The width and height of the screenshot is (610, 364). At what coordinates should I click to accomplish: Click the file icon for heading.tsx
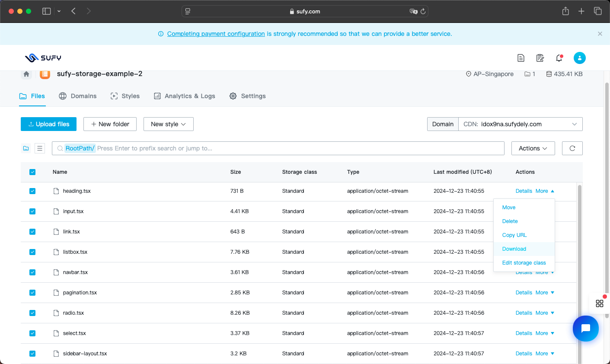(x=56, y=191)
